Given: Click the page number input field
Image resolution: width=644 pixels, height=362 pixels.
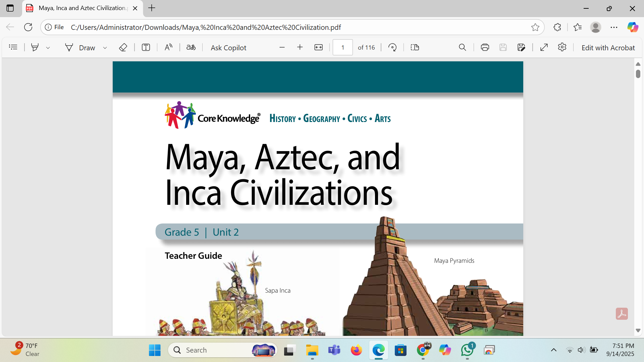Looking at the screenshot, I should [342, 47].
